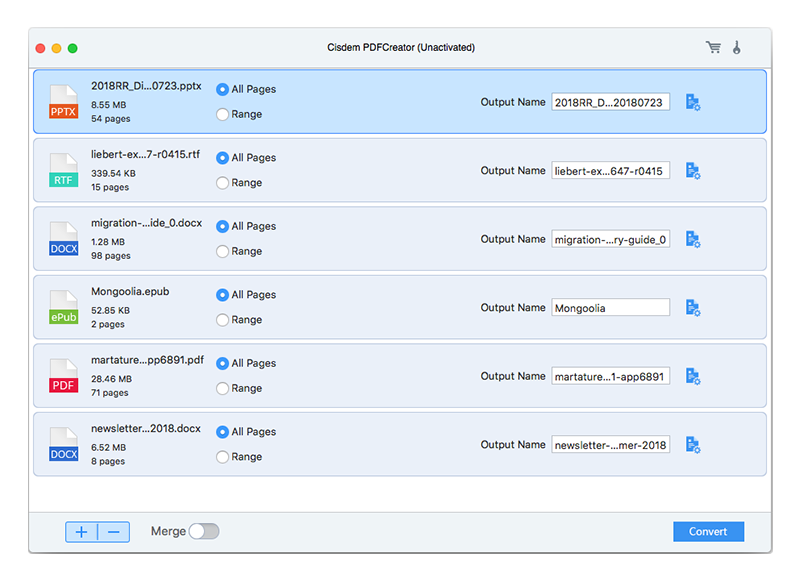Click the 6.52 MB file size

pyautogui.click(x=108, y=447)
